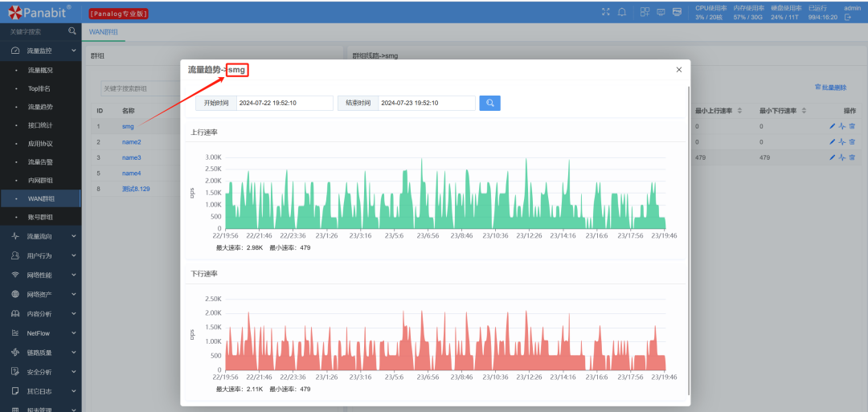Click edit pencil in first line row
Viewport: 868px width, 412px height.
[x=832, y=126]
